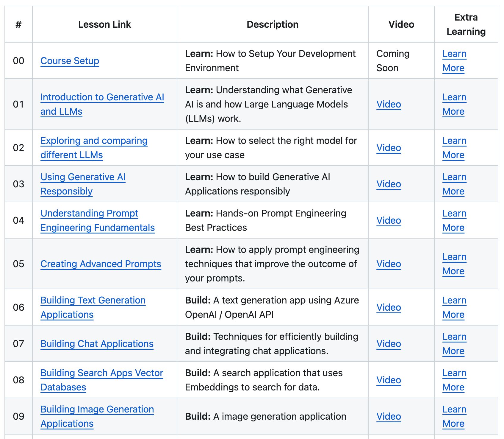Open Creating Advanced Prompts lesson

click(101, 264)
